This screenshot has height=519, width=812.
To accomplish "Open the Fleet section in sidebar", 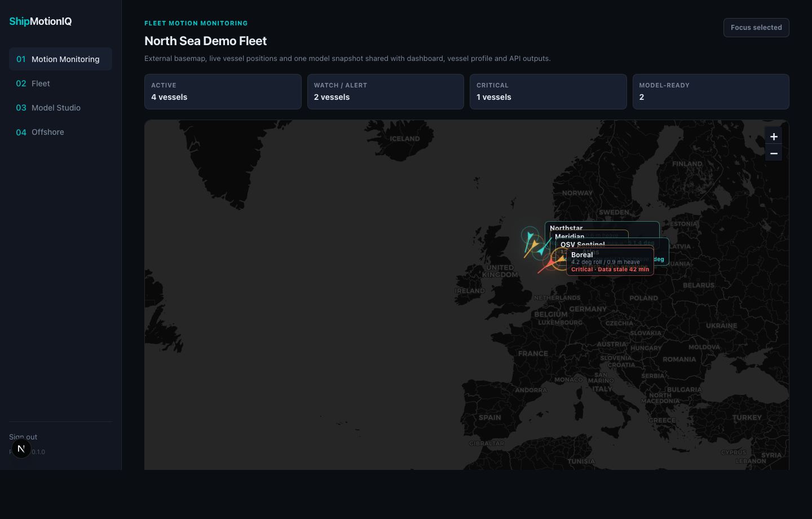I will tap(60, 83).
